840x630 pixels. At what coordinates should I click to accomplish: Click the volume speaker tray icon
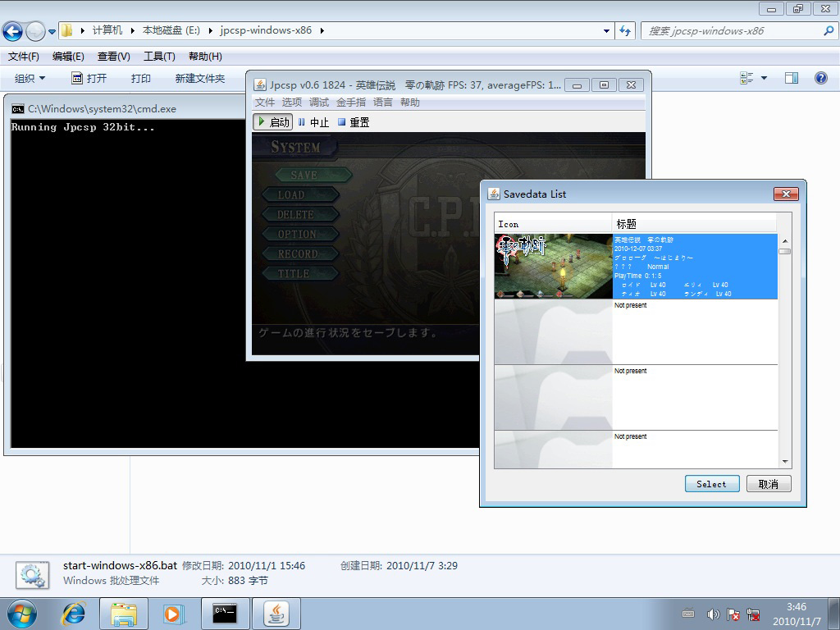(713, 614)
